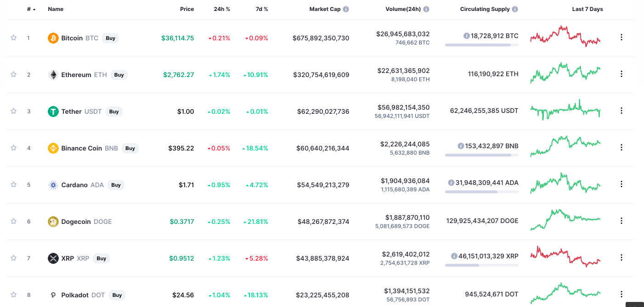Screen dimensions: 644x307
Task: Click Buy button next to Polkadot
Action: click(x=117, y=295)
